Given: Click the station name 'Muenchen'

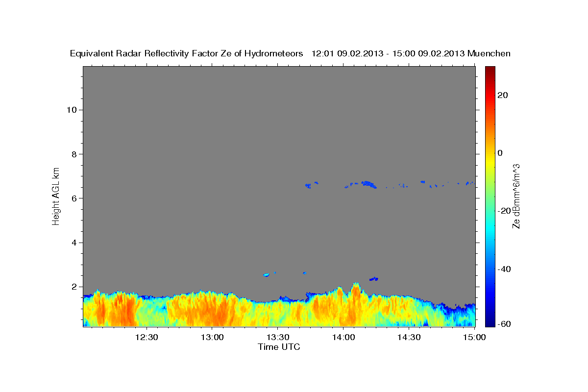Looking at the screenshot, I should coord(490,53).
